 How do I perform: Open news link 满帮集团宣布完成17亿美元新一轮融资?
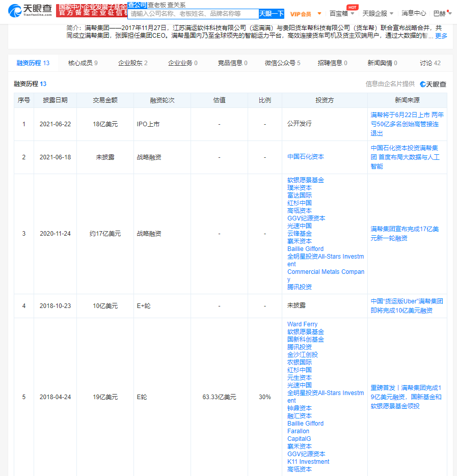point(405,234)
